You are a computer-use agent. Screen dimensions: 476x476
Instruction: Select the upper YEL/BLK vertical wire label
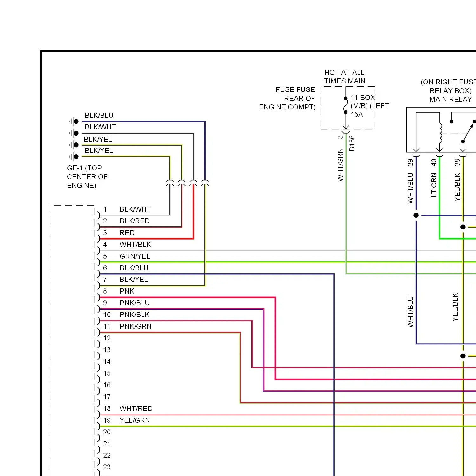click(x=457, y=187)
